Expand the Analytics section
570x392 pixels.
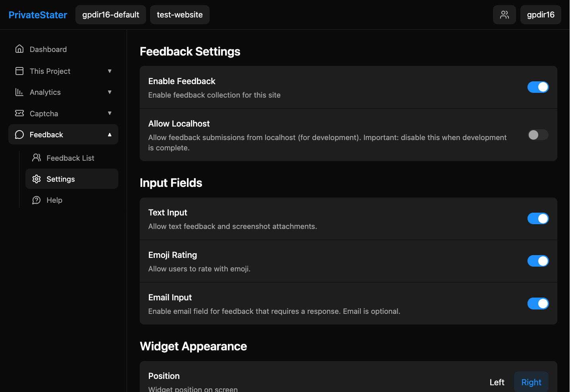point(110,92)
